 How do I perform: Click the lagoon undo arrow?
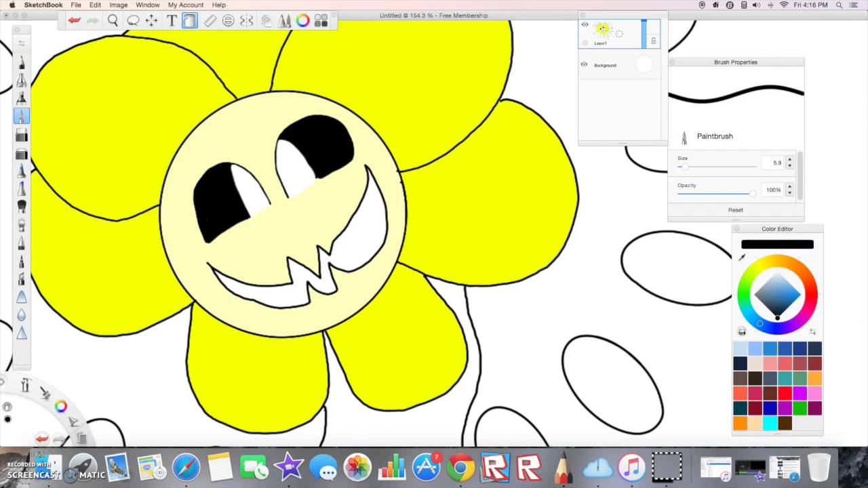tap(42, 439)
